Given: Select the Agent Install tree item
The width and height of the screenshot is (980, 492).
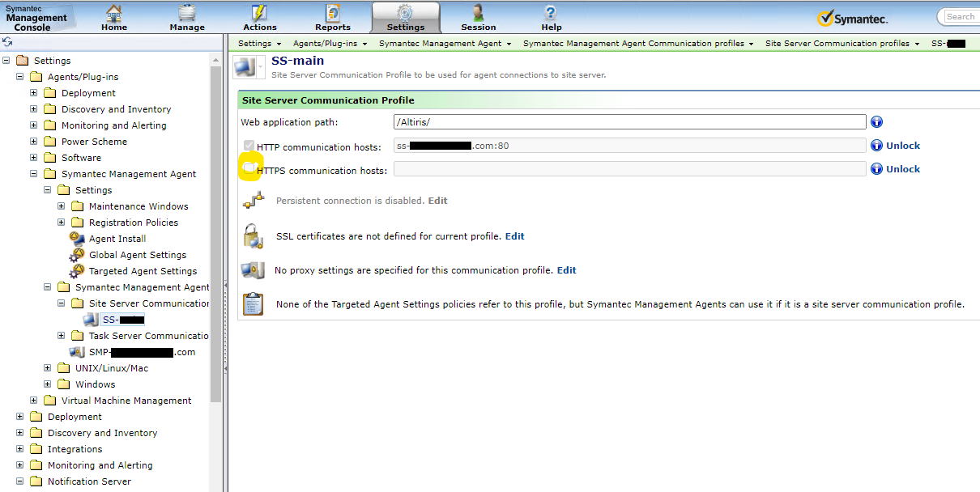Looking at the screenshot, I should tap(117, 239).
